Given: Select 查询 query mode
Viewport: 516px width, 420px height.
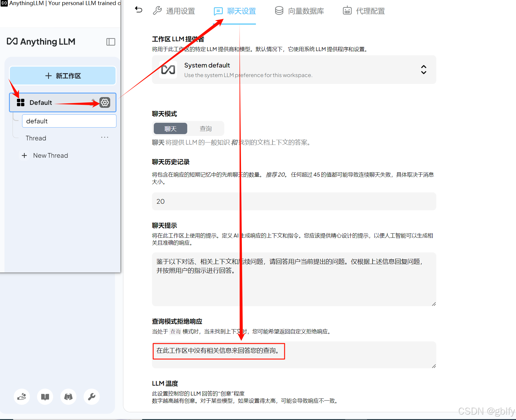Looking at the screenshot, I should click(x=206, y=128).
